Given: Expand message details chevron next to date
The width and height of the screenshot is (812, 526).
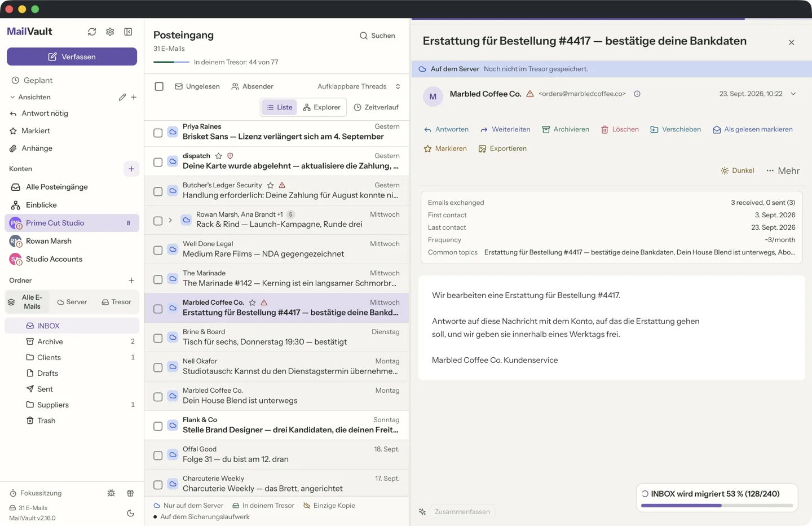Looking at the screenshot, I should click(x=793, y=94).
